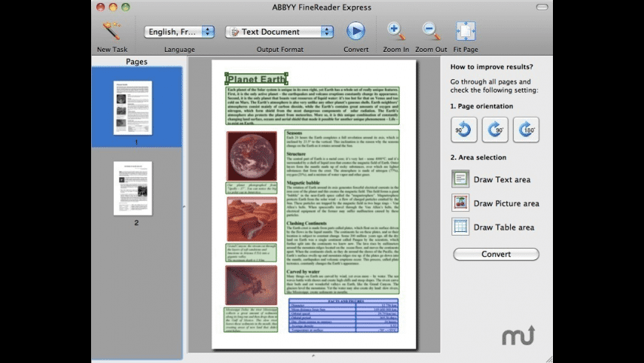The width and height of the screenshot is (644, 363).
Task: Click the New Task wand icon
Action: 111,32
